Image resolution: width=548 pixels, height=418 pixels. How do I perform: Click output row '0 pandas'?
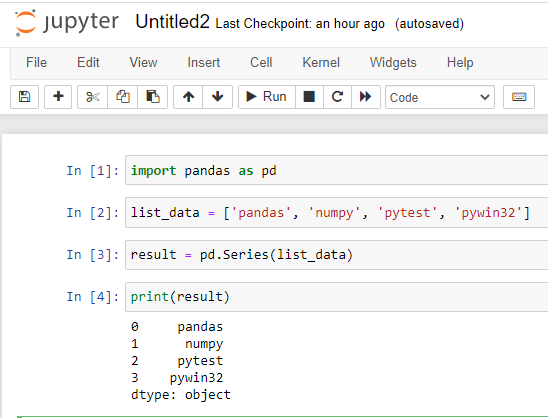click(177, 327)
